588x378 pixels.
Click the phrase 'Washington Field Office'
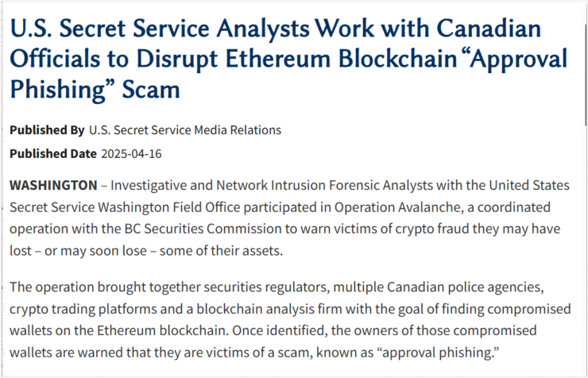click(168, 207)
